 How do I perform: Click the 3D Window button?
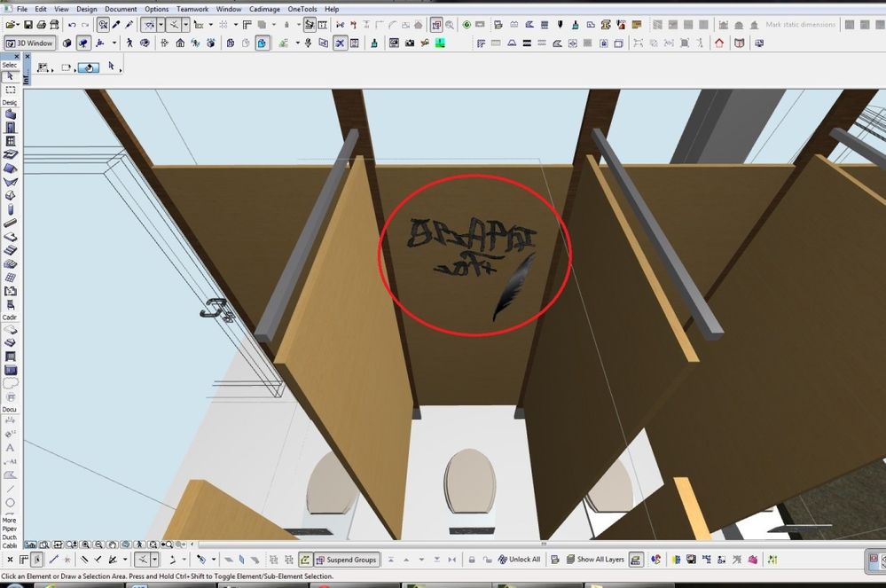(29, 43)
